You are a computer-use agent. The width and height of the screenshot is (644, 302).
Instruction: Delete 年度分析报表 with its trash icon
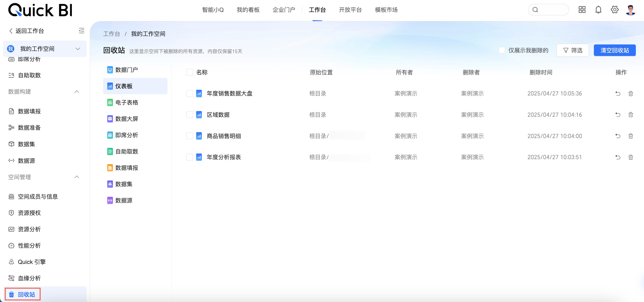[631, 157]
